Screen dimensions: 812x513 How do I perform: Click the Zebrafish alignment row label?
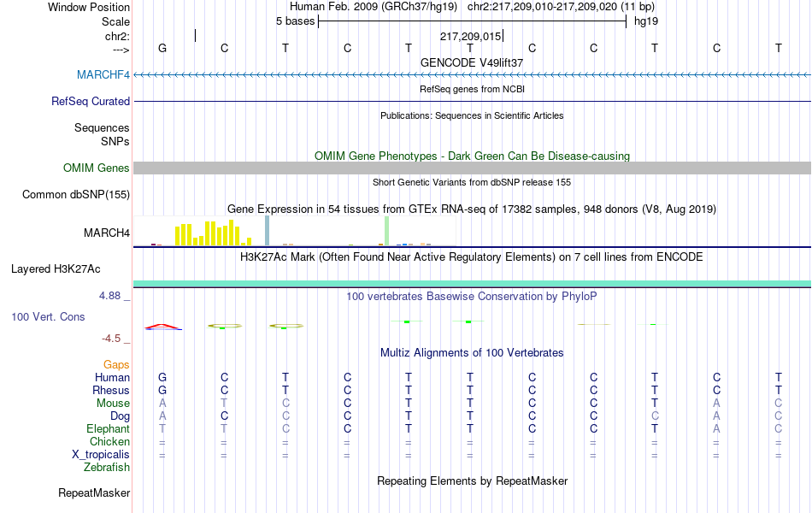(107, 468)
